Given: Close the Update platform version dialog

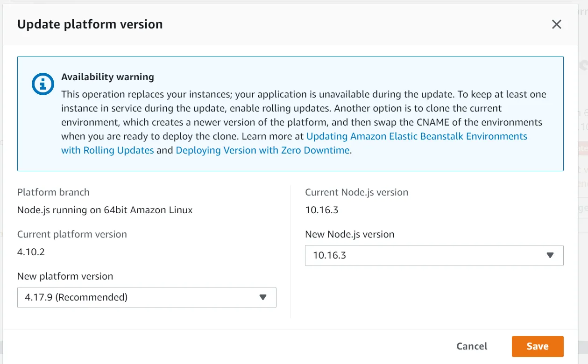Looking at the screenshot, I should click(x=556, y=25).
